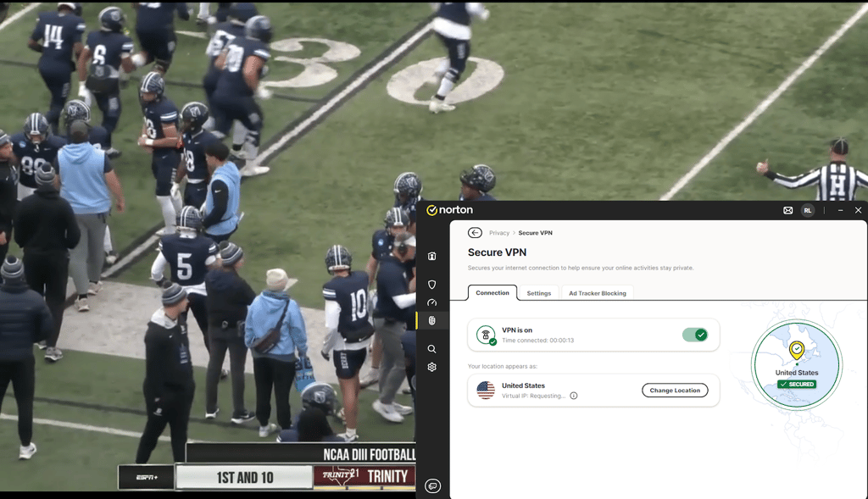The width and height of the screenshot is (868, 499).
Task: Click the United States flag icon
Action: (x=486, y=390)
